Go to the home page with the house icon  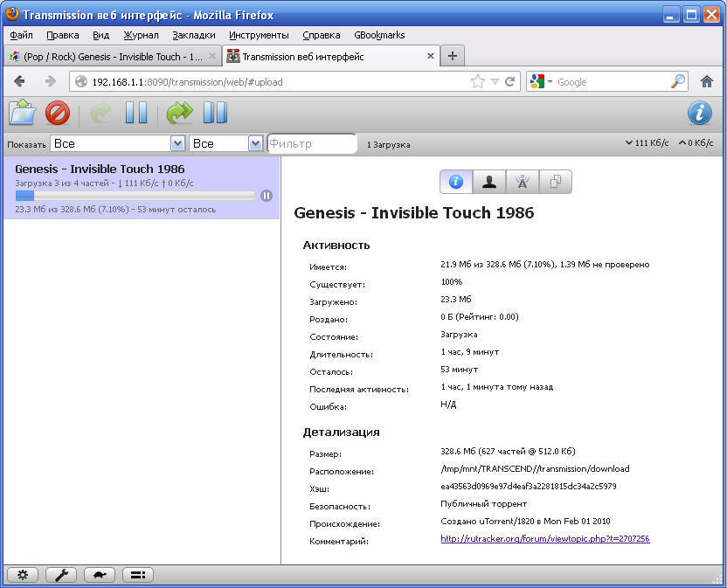pyautogui.click(x=707, y=81)
